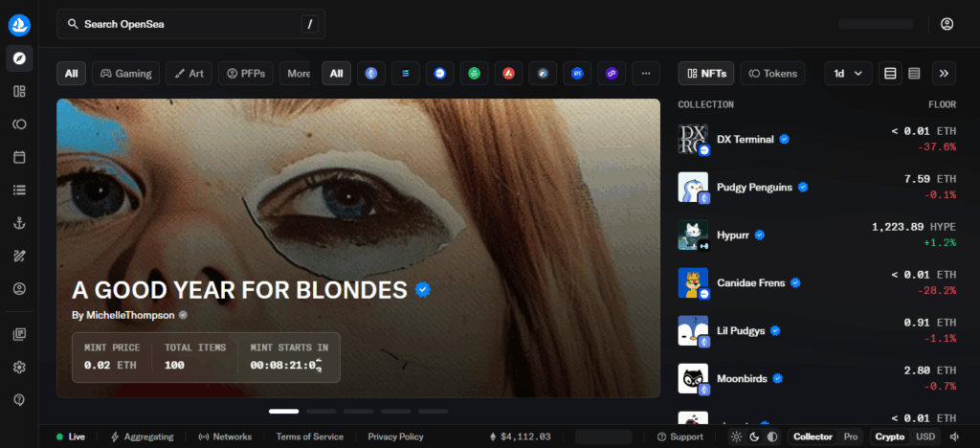Toggle currency display to USD
Image resolution: width=980 pixels, height=448 pixels.
925,437
